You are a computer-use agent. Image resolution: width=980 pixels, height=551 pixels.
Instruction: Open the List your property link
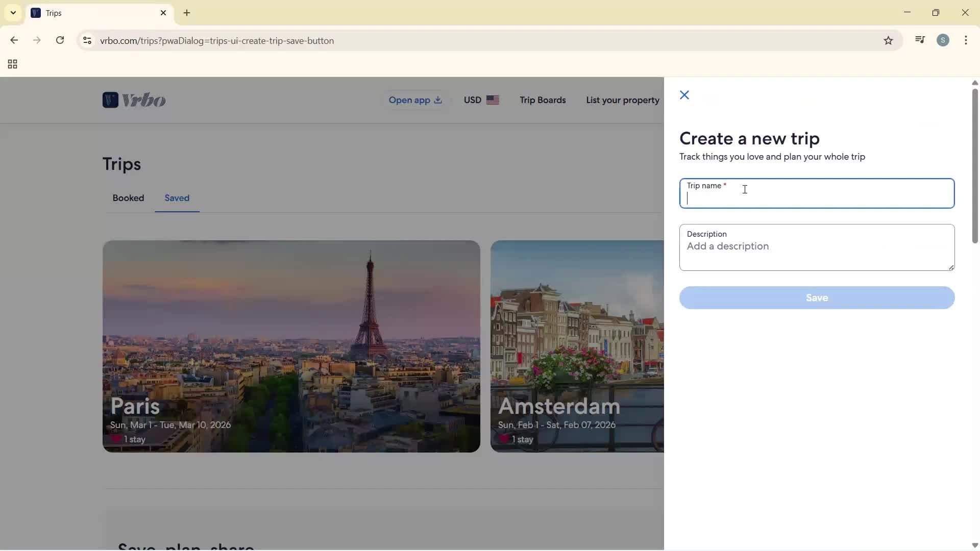[623, 100]
